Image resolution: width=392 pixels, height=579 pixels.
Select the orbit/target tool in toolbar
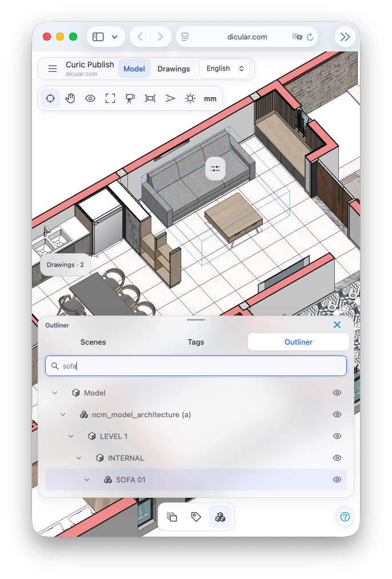click(x=50, y=98)
